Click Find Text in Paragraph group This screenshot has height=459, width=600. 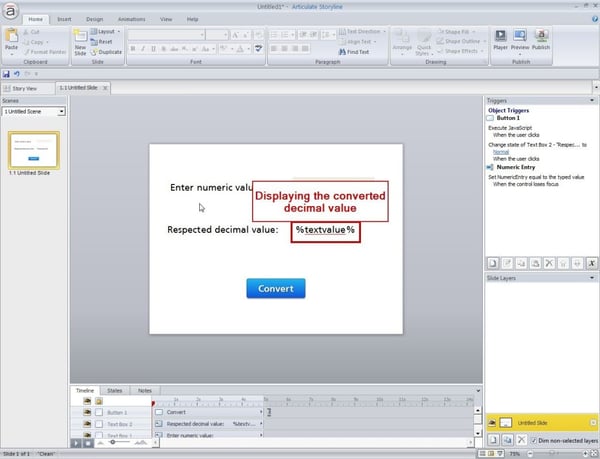(354, 52)
